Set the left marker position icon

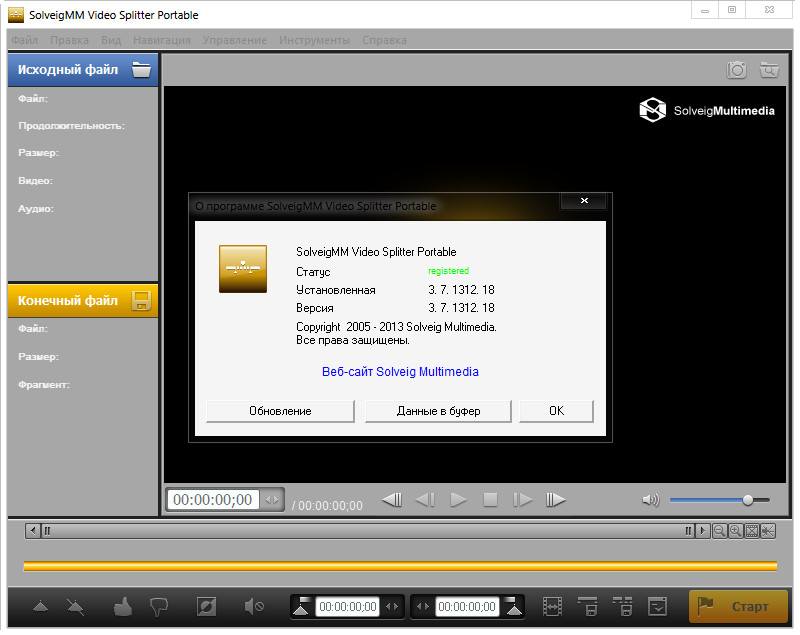(x=302, y=606)
